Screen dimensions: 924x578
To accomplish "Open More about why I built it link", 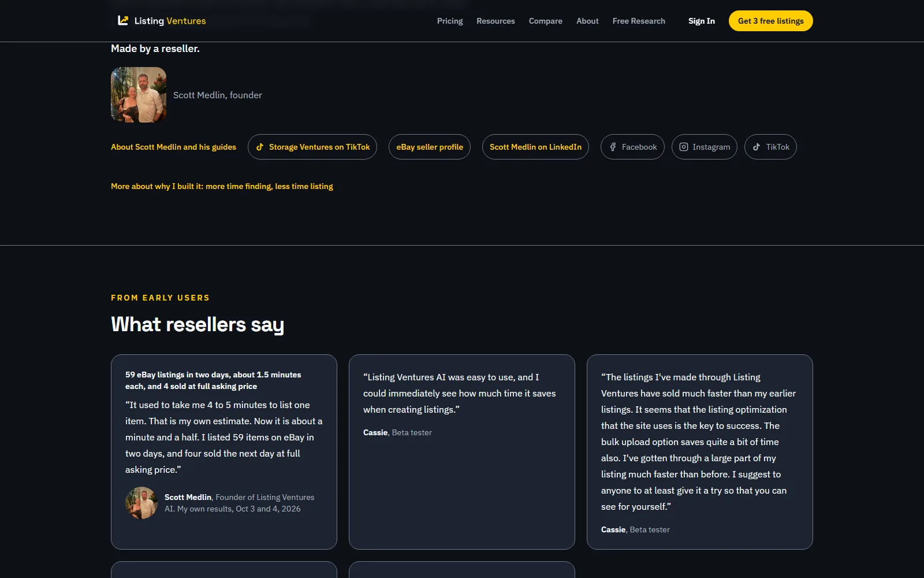I will pyautogui.click(x=222, y=186).
